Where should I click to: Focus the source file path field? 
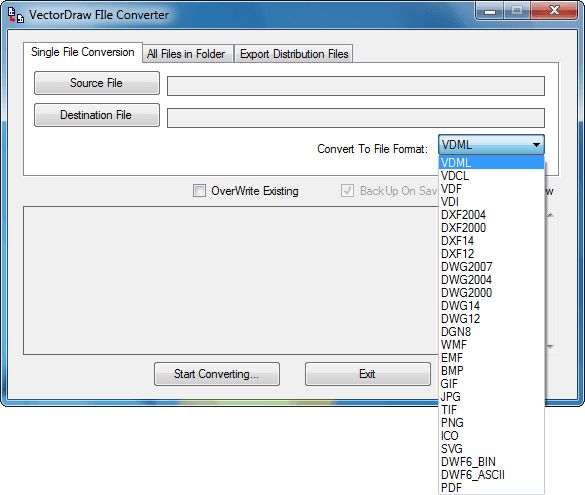point(356,86)
